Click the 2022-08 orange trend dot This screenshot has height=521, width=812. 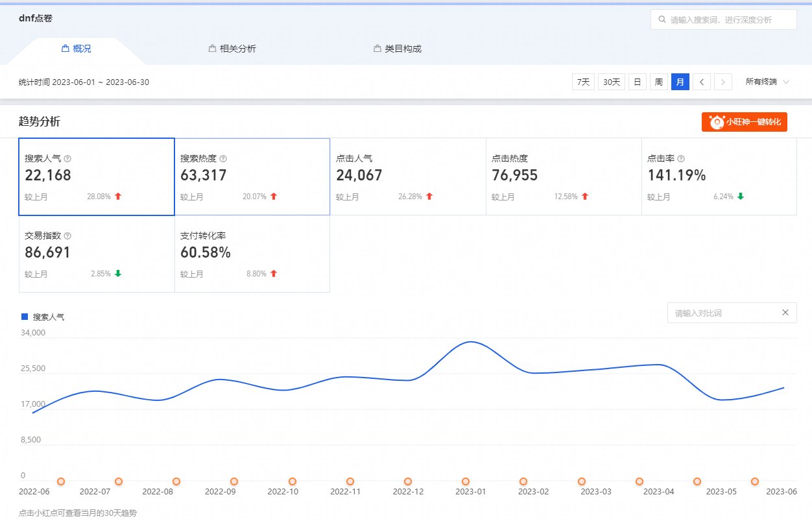176,481
